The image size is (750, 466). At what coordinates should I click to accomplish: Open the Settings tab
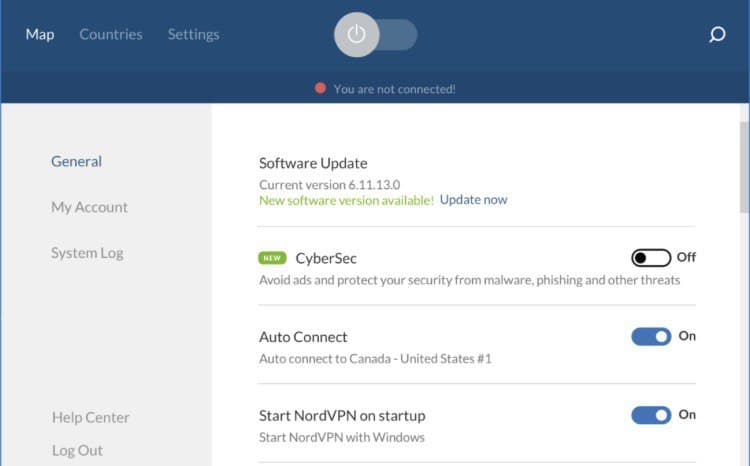193,34
